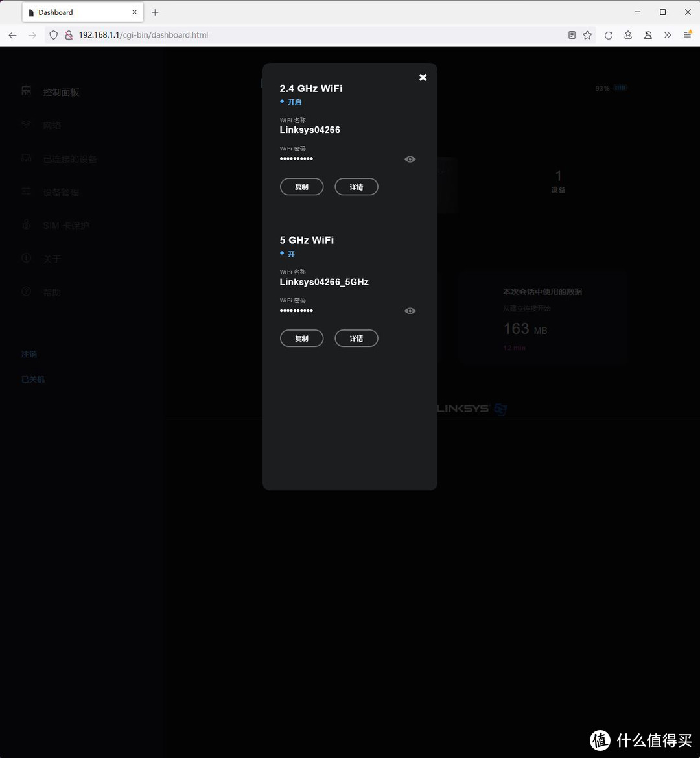Expand the toolbar overflow chevron
The width and height of the screenshot is (700, 758).
pyautogui.click(x=667, y=35)
